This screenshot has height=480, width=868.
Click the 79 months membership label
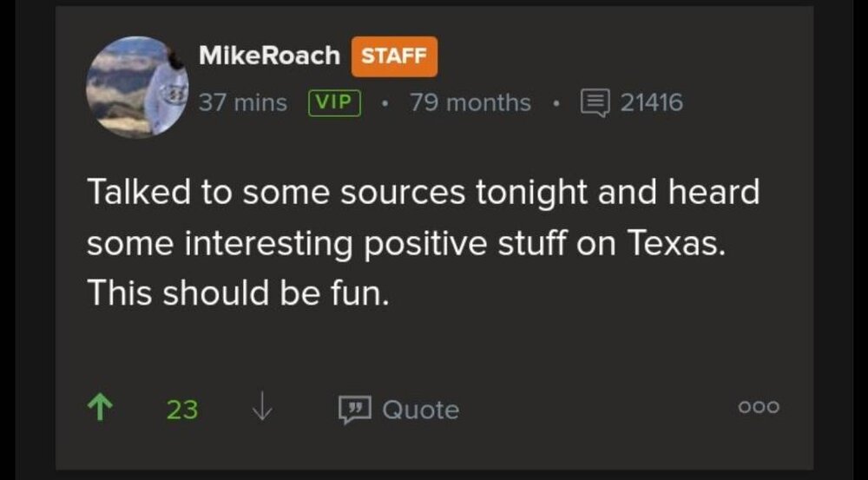coord(470,102)
